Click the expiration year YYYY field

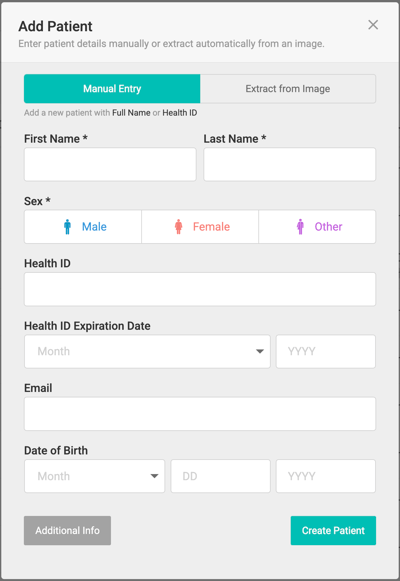point(326,351)
